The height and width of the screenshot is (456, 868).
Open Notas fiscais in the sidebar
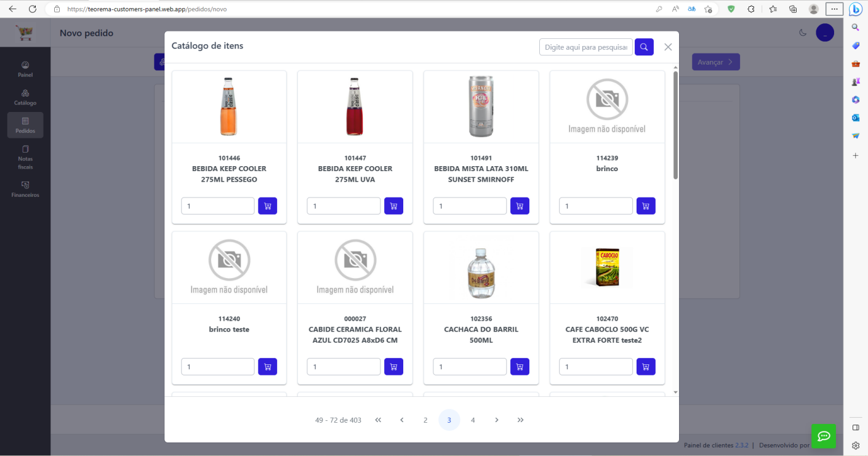(25, 158)
